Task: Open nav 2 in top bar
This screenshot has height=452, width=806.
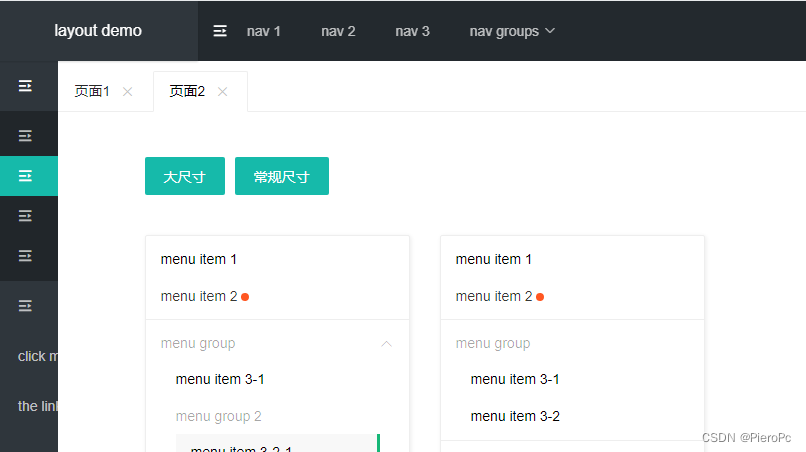Action: click(x=338, y=31)
